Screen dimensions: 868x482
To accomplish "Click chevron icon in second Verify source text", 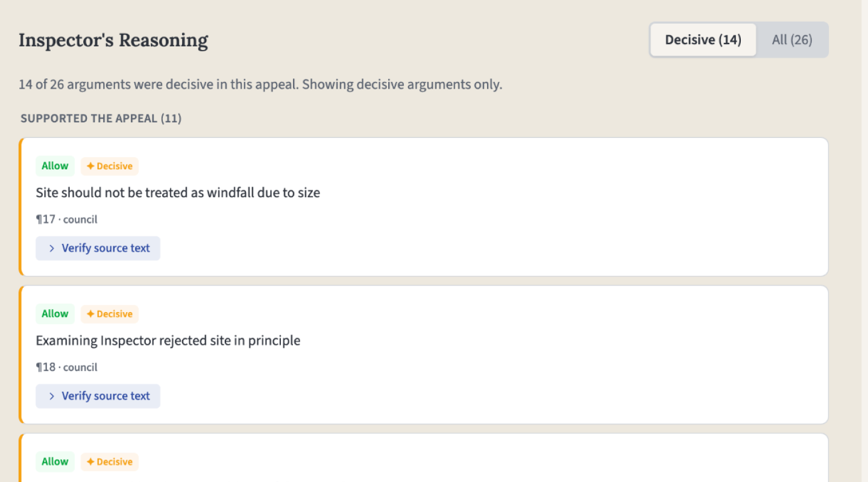I will [x=52, y=396].
